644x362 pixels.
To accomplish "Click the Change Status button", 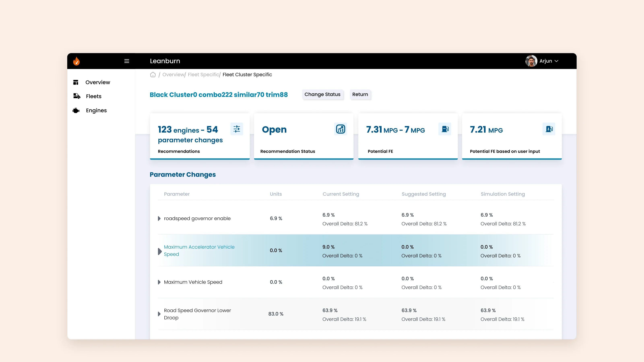I will tap(322, 95).
